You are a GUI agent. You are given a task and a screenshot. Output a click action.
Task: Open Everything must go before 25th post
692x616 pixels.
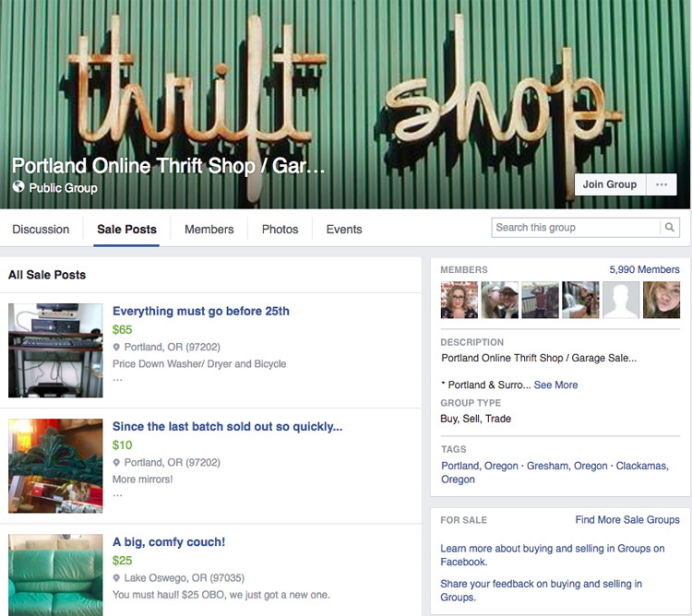(x=201, y=312)
